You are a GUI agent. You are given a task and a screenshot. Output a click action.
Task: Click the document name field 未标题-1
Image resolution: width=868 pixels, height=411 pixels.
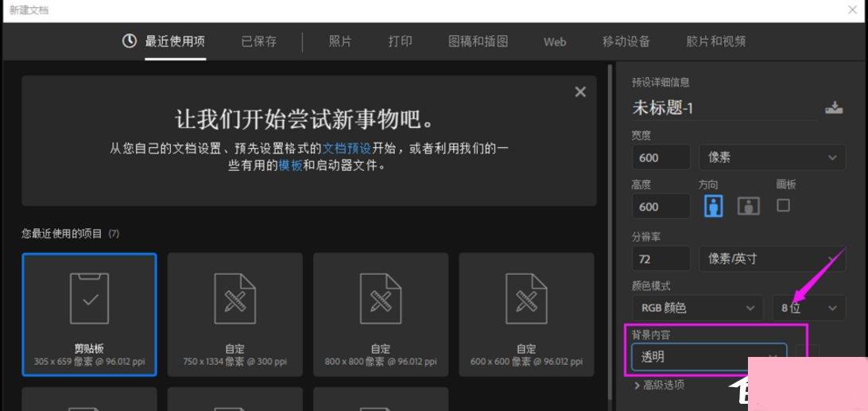pos(725,108)
